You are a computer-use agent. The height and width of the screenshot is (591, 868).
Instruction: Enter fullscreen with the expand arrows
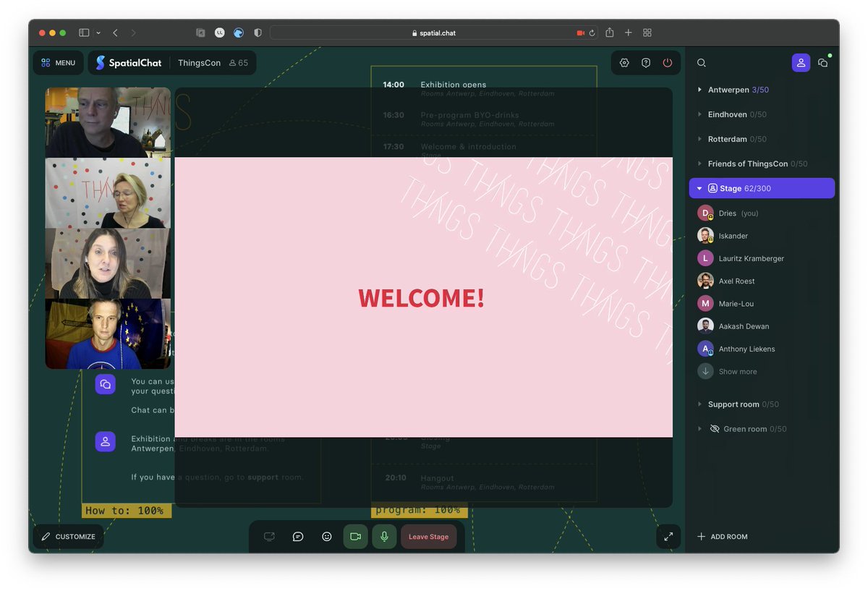668,536
